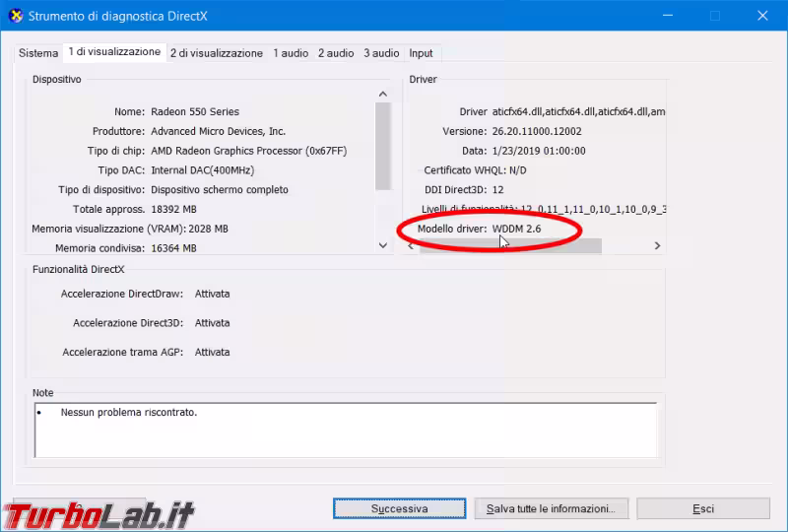Image resolution: width=788 pixels, height=532 pixels.
Task: Click the driver version '26.20.11000.12002'
Action: (537, 131)
